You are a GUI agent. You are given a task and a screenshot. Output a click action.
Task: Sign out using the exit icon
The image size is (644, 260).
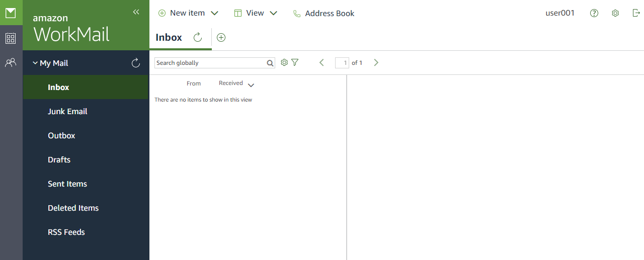(636, 13)
